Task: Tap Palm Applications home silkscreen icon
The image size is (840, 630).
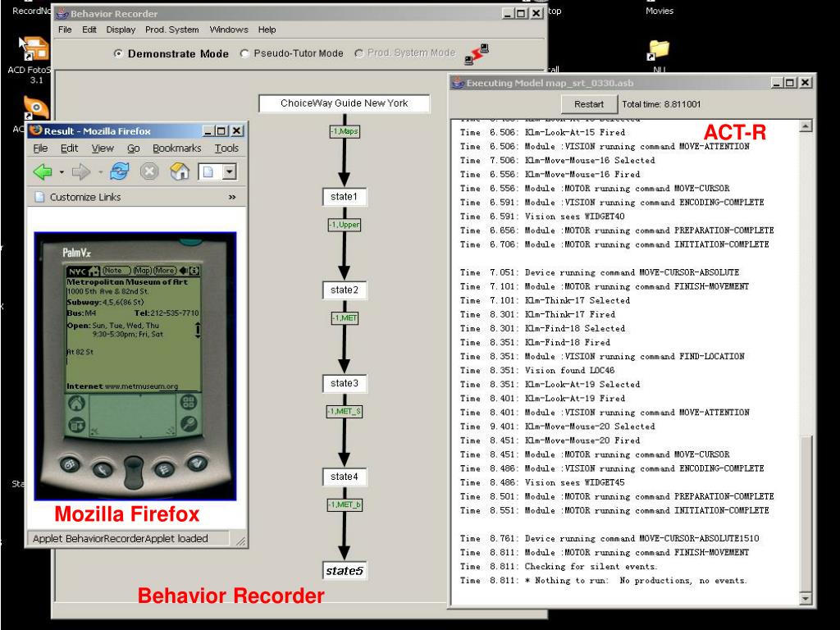Action: tap(76, 403)
